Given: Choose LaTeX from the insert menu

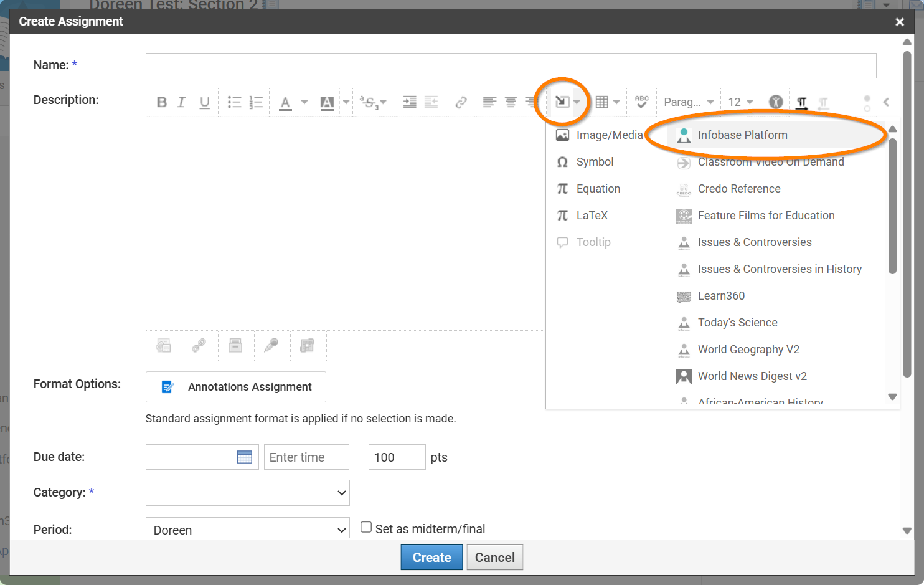Looking at the screenshot, I should point(582,216).
